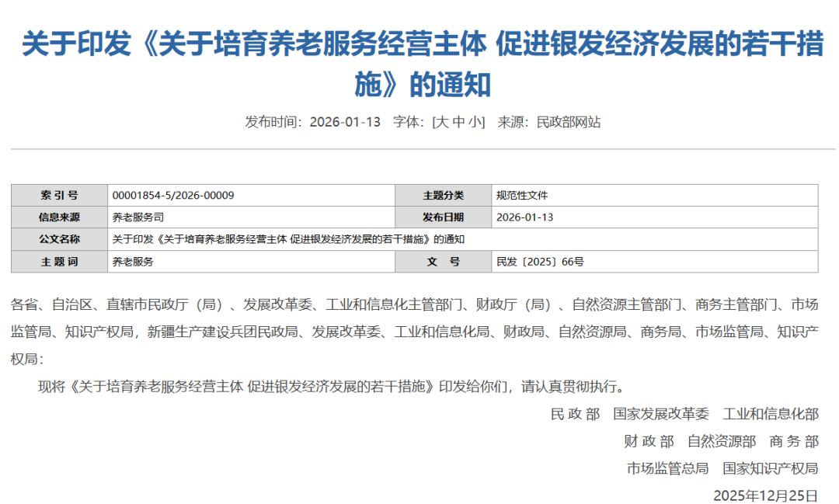
Task: Select the index number 00001854-5/2026-00009
Action: click(173, 196)
